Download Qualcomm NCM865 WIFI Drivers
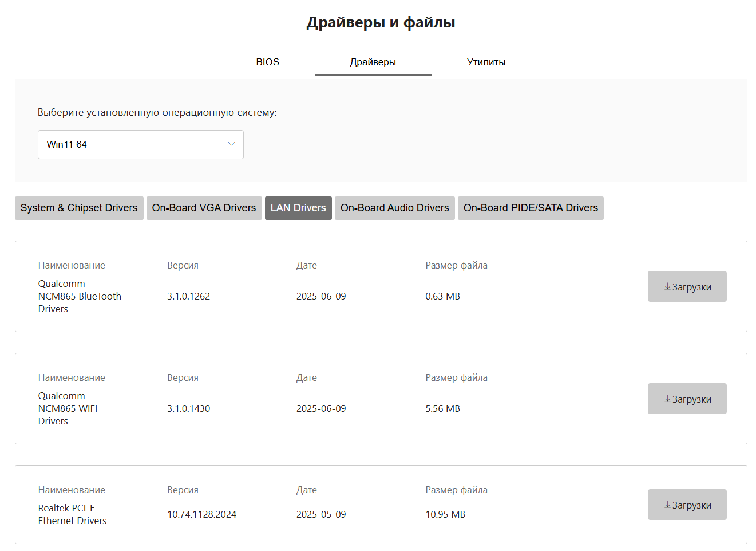 click(x=687, y=399)
